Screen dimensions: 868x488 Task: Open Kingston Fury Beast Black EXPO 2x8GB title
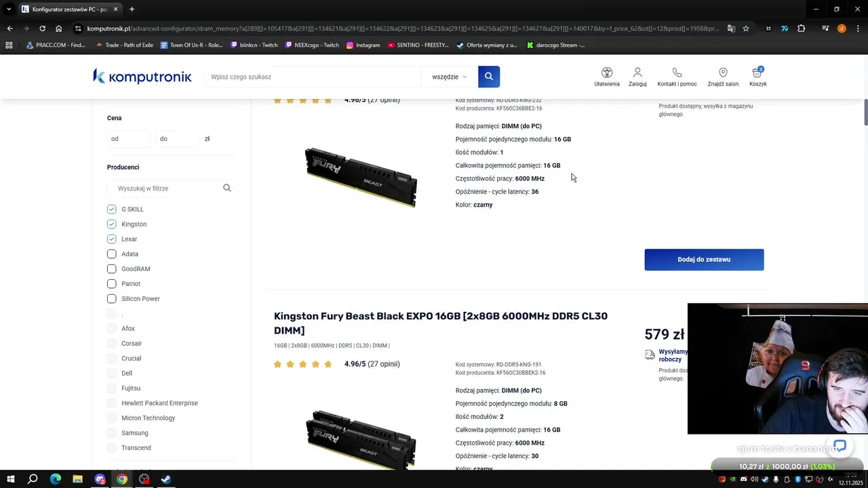(441, 323)
